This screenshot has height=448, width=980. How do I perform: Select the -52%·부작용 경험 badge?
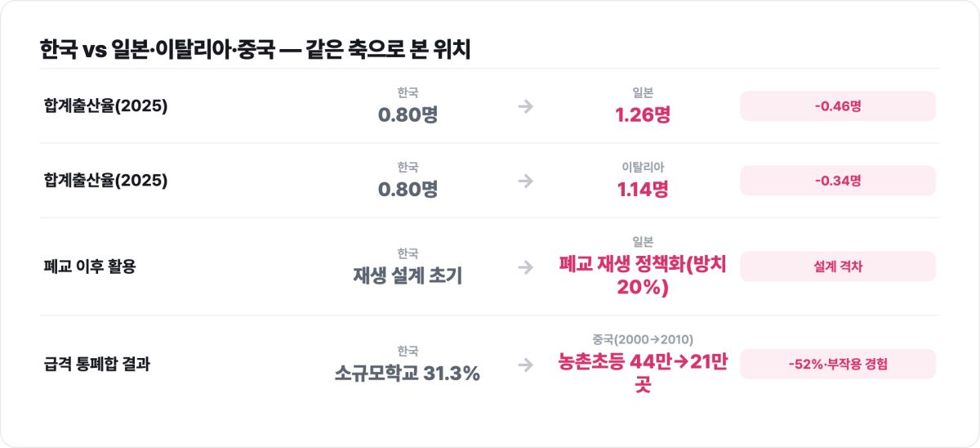[x=838, y=364]
